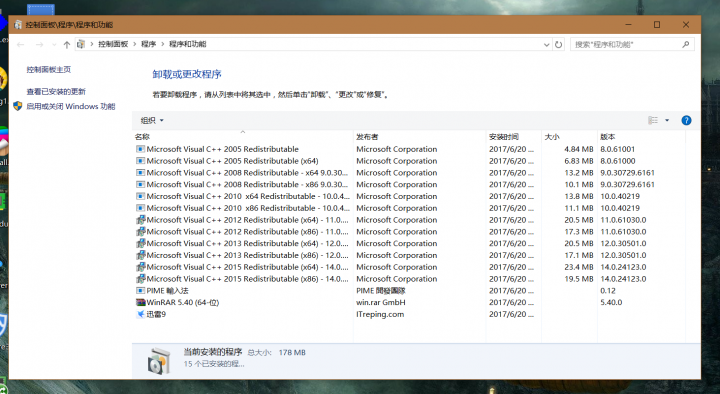Click the Forward navigation arrow
The image size is (720, 394).
click(39, 45)
